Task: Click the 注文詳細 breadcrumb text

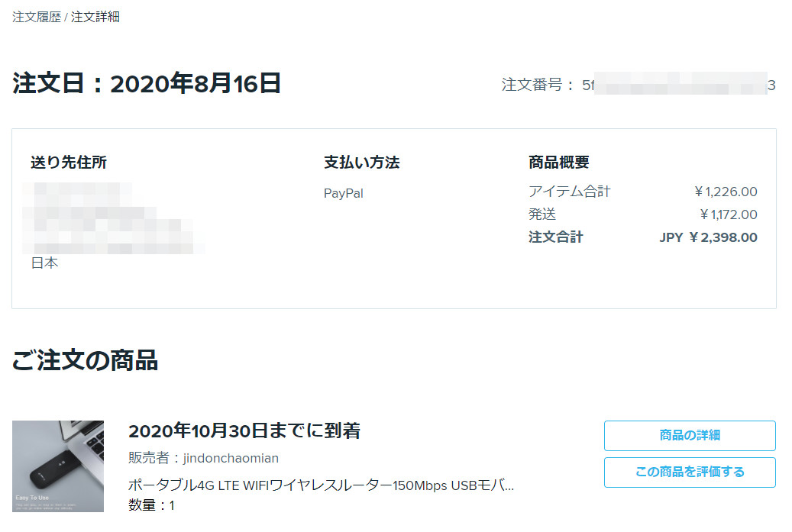Action: pyautogui.click(x=95, y=17)
